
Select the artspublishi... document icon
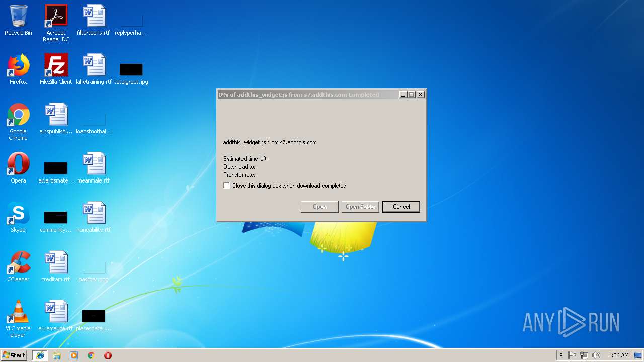pos(56,119)
